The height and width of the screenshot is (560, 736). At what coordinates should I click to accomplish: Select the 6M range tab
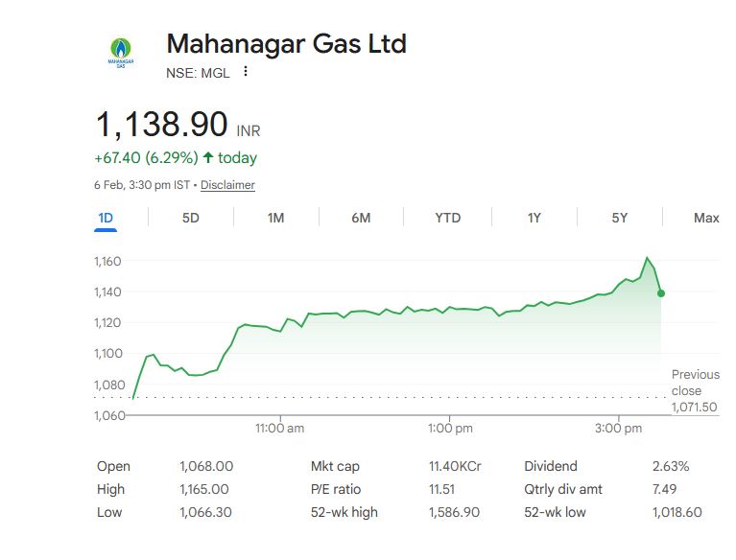pos(361,218)
